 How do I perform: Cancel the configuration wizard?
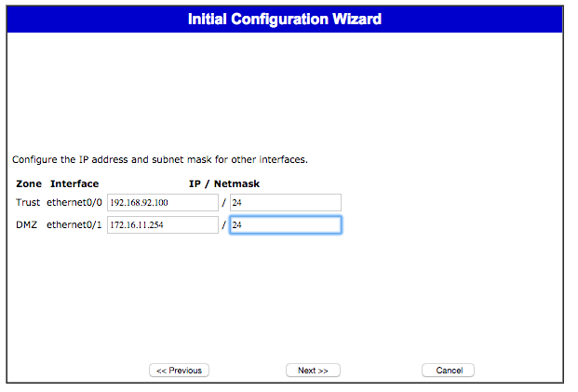[x=448, y=371]
